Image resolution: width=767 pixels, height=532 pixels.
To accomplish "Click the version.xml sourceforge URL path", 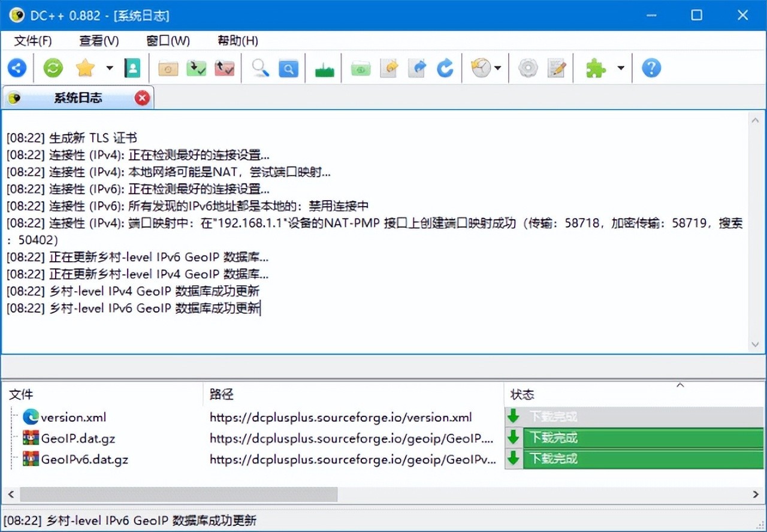I will (340, 417).
